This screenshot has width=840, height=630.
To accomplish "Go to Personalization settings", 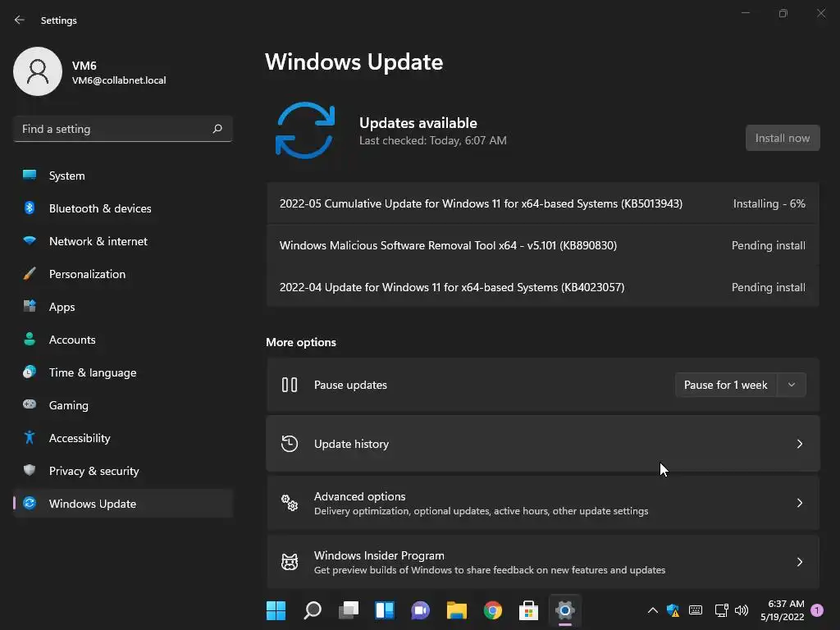I will pyautogui.click(x=123, y=274).
